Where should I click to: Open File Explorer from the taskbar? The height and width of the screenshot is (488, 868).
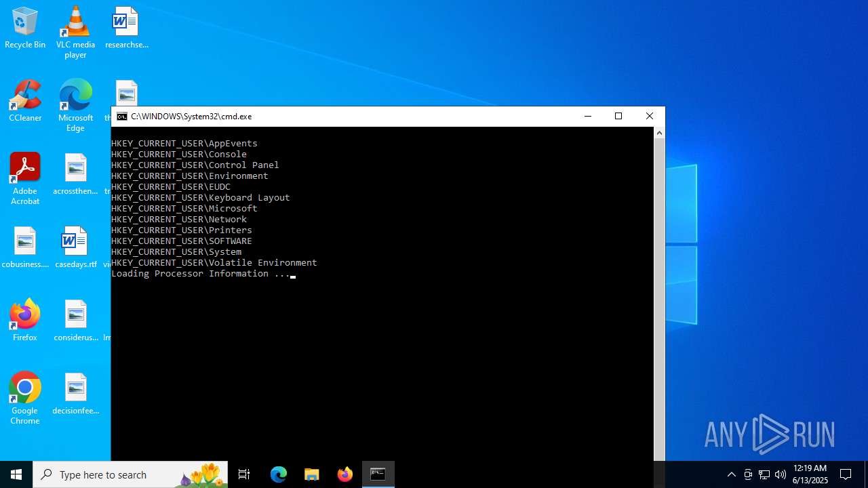click(312, 474)
